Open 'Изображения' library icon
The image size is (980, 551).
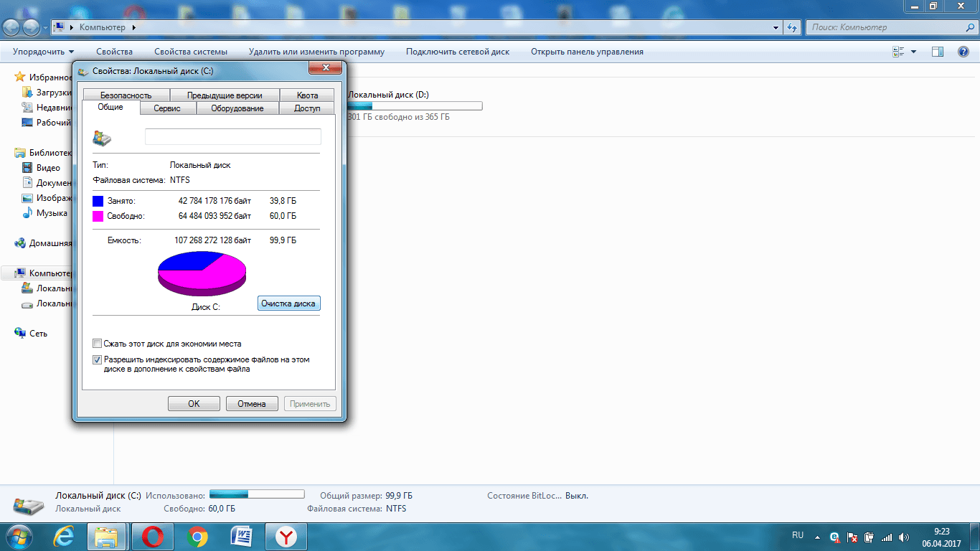(27, 198)
